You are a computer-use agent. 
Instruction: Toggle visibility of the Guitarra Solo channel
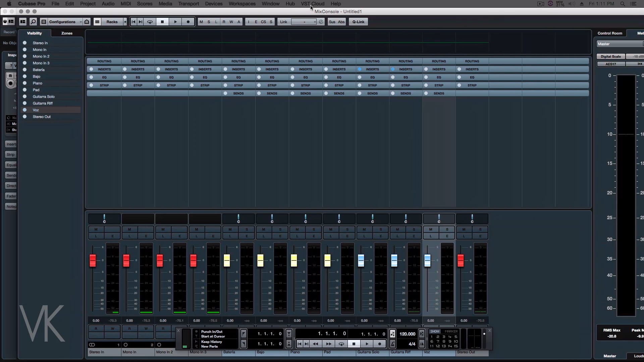[x=24, y=97]
